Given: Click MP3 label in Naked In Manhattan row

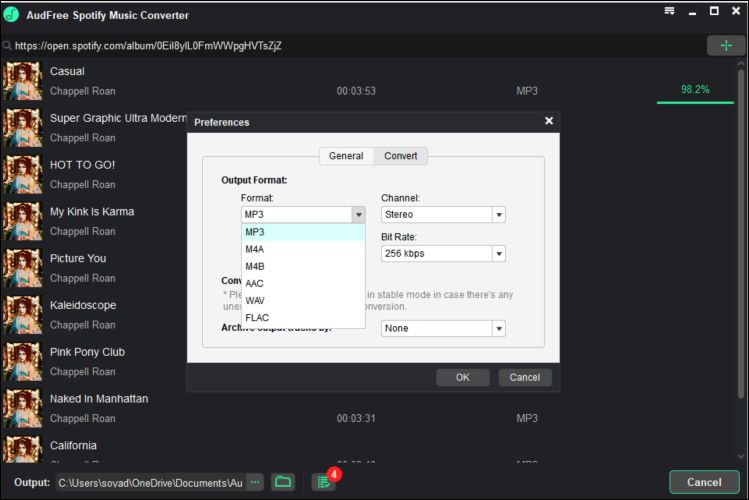Looking at the screenshot, I should 527,418.
